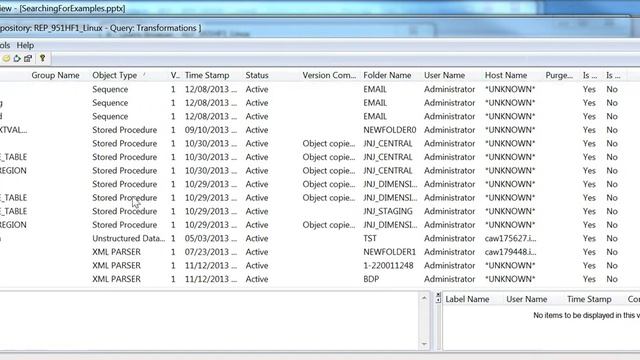Close the label pane using its small x icon
640x360 pixels.
pyautogui.click(x=438, y=295)
